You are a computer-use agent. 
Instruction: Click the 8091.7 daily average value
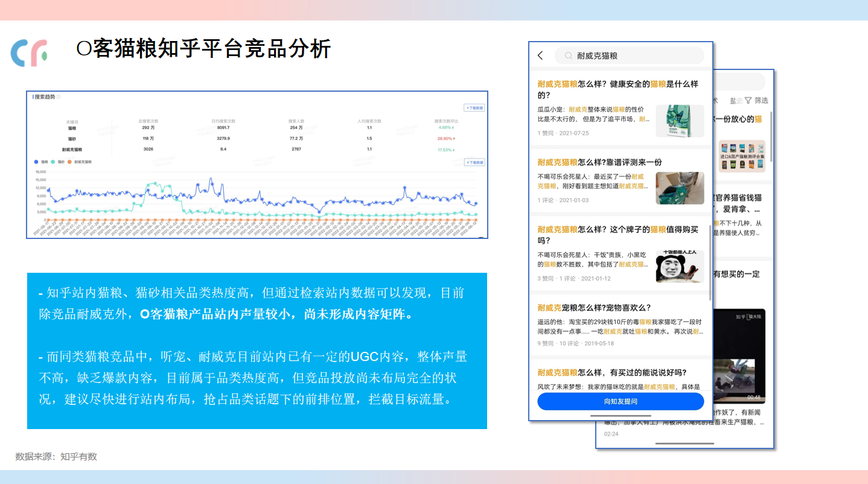click(223, 128)
